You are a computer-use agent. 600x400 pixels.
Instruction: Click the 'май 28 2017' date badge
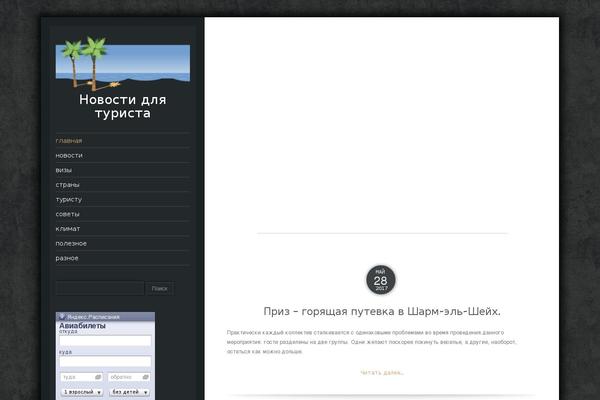tap(381, 280)
